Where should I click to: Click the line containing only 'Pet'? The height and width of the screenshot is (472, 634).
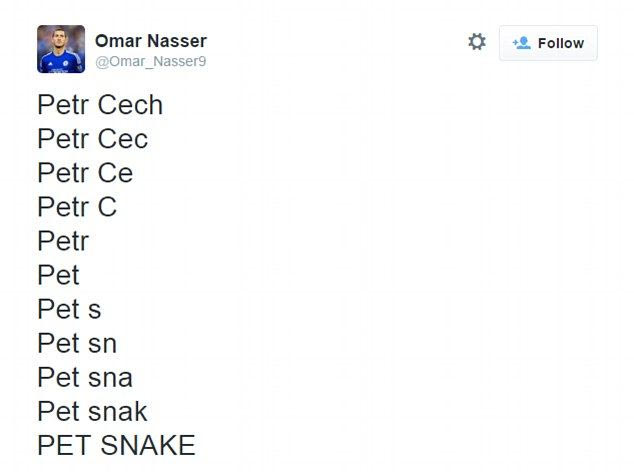tap(58, 275)
